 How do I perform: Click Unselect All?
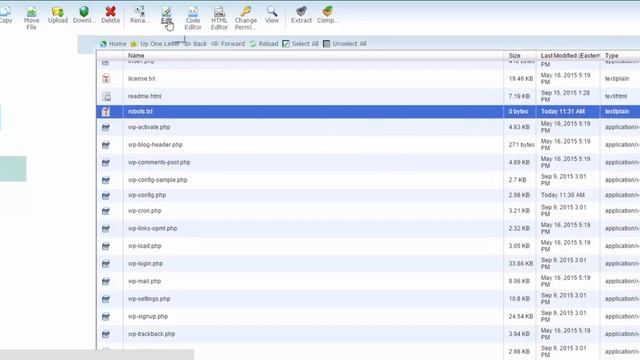[x=345, y=44]
